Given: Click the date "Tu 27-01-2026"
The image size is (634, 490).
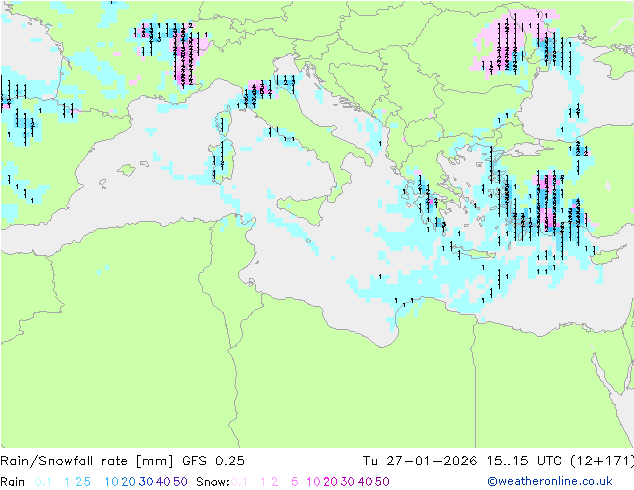Looking at the screenshot, I should tap(420, 461).
